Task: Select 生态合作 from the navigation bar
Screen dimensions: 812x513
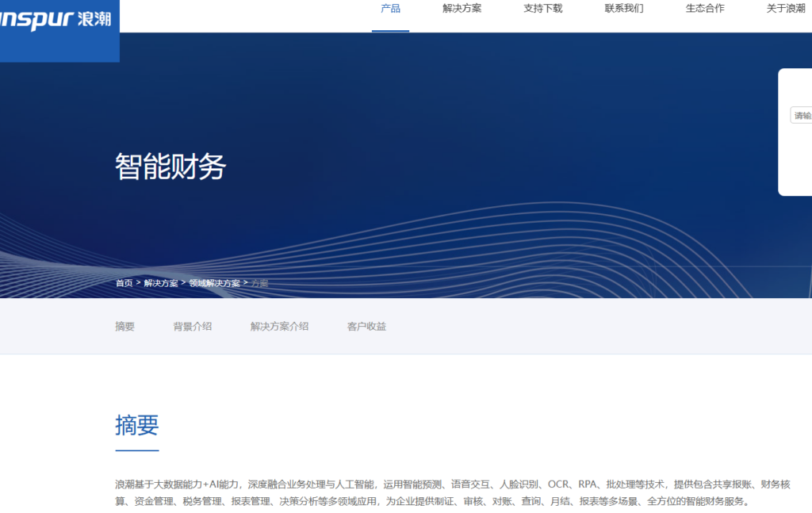Action: point(704,9)
